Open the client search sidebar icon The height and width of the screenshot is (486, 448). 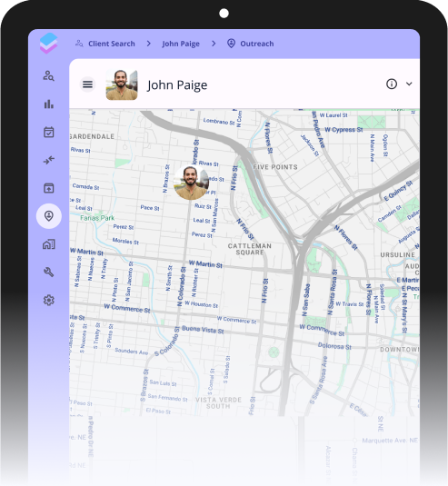point(49,75)
